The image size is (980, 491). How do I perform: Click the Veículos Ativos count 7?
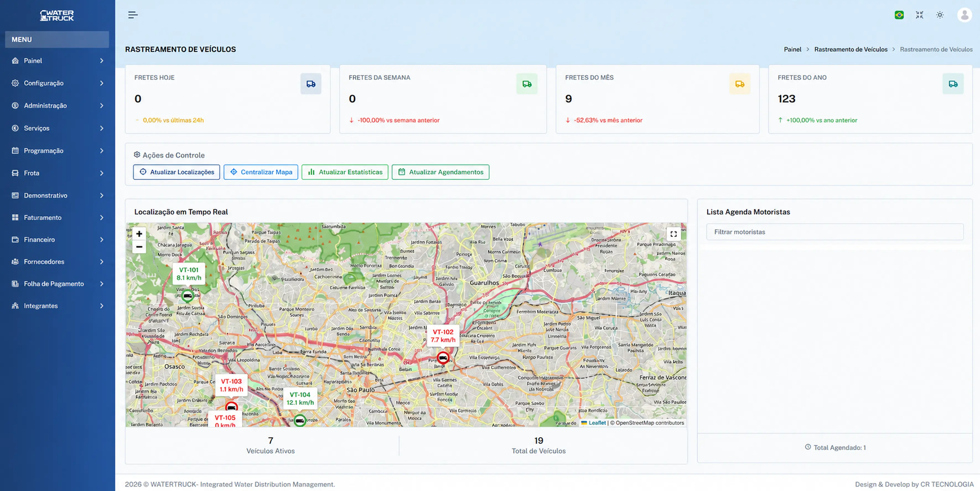coord(271,441)
